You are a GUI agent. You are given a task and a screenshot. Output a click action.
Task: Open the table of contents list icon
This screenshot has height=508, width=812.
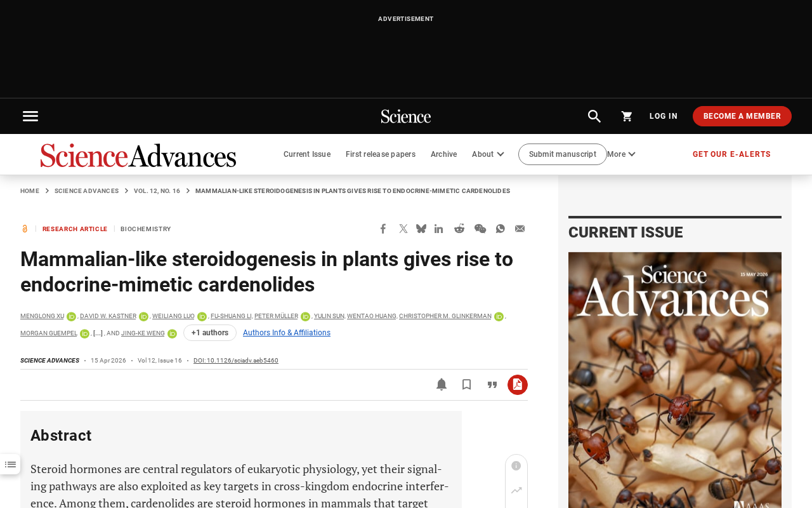[10, 464]
